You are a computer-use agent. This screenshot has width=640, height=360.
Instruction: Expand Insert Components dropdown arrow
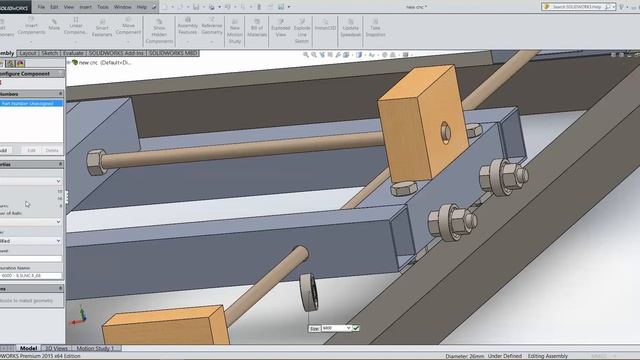(31, 41)
